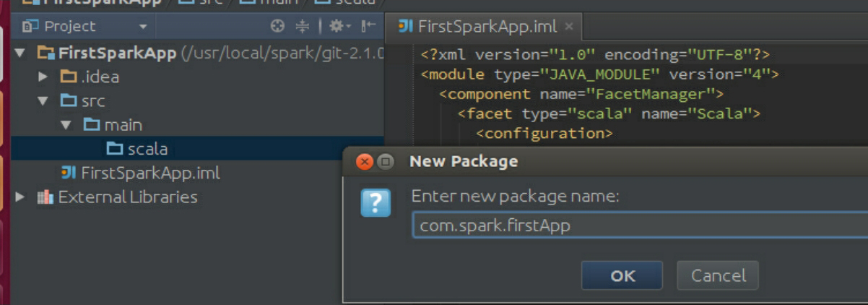Click the External Libraries icon

click(45, 197)
